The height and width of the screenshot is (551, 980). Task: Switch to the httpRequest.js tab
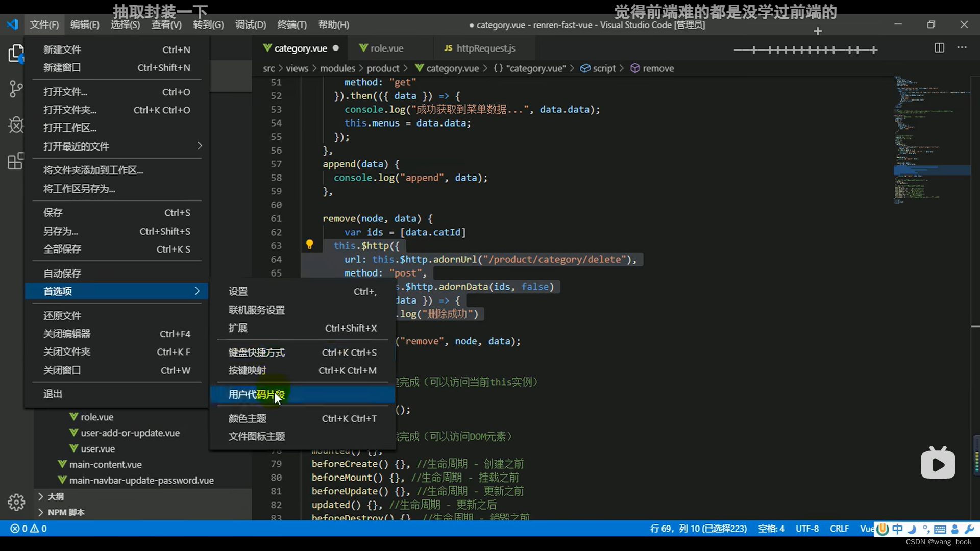point(485,48)
